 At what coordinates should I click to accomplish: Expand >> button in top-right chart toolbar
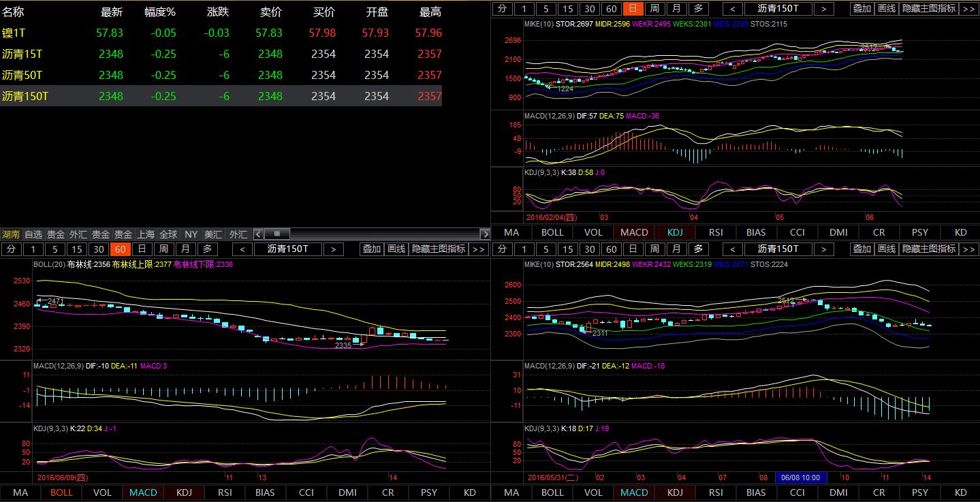coord(968,8)
